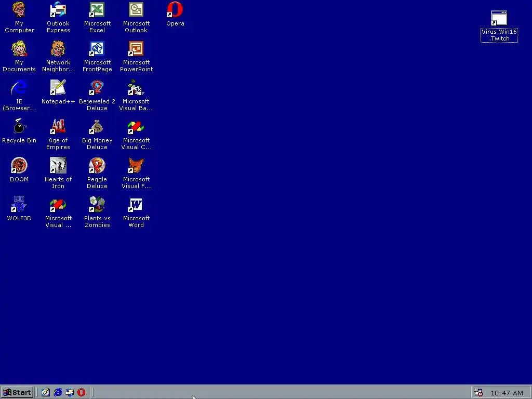
Task: Select the Microsoft Visual FoxPro fox icon
Action: click(x=136, y=166)
